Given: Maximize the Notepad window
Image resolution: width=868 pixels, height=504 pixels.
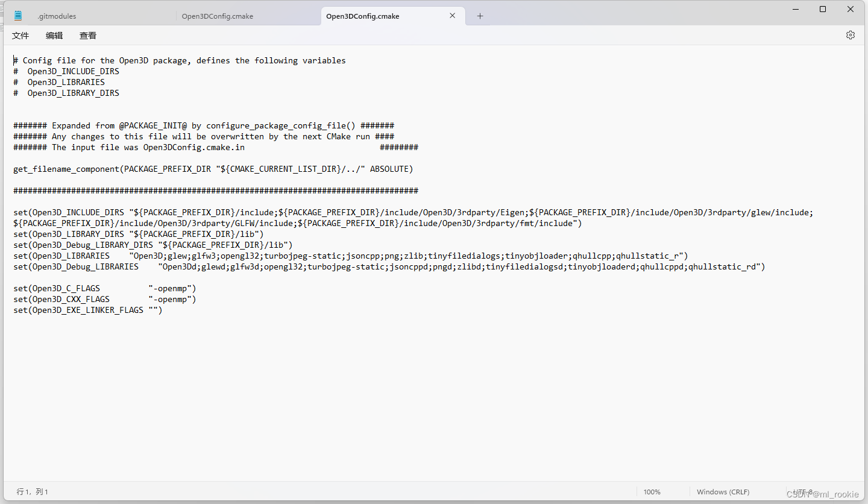Looking at the screenshot, I should point(823,9).
